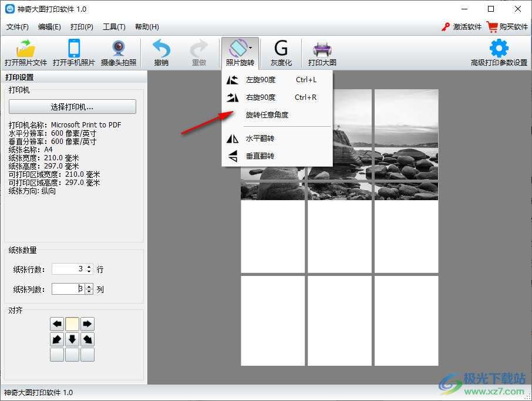Open the 工具(T) menu

click(114, 27)
